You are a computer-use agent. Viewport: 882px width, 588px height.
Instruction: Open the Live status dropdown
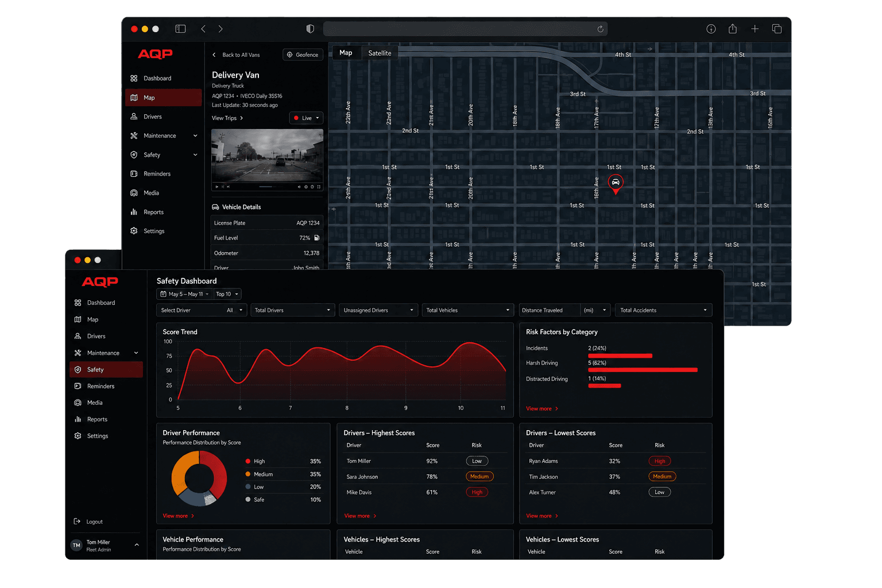pos(306,118)
